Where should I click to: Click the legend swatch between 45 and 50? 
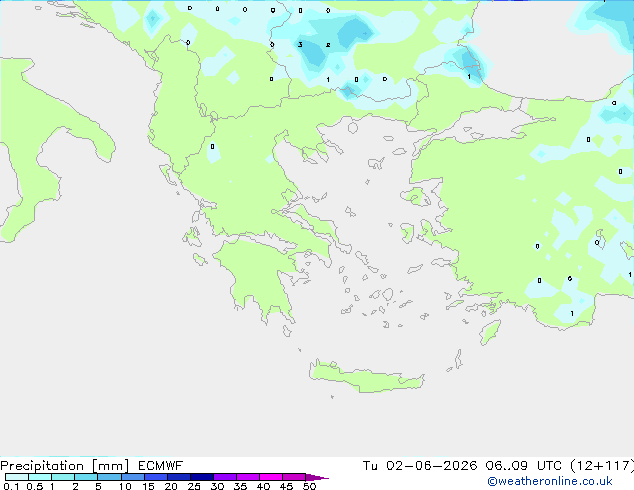pos(294,477)
